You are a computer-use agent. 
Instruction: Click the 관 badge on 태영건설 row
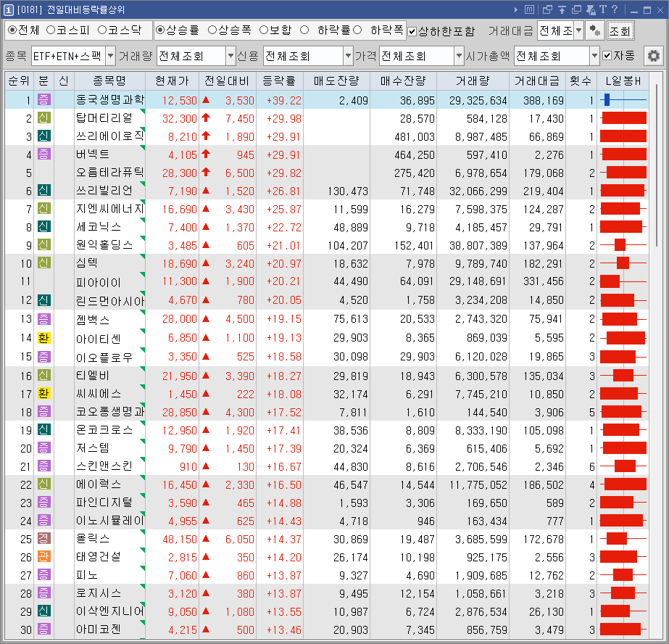coord(44,556)
